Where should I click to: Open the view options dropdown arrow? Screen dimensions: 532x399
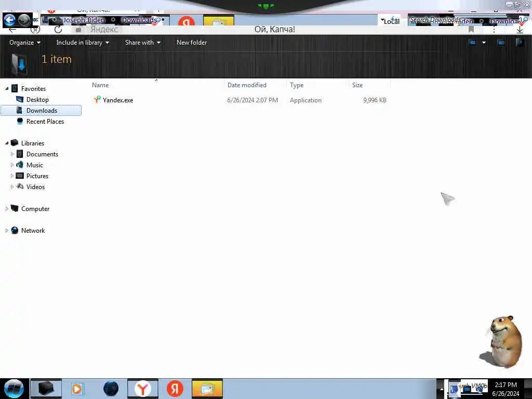[484, 43]
